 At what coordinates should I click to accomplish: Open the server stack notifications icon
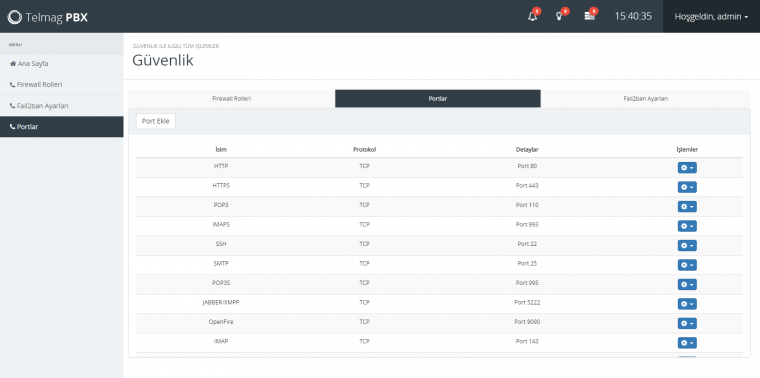pos(589,16)
